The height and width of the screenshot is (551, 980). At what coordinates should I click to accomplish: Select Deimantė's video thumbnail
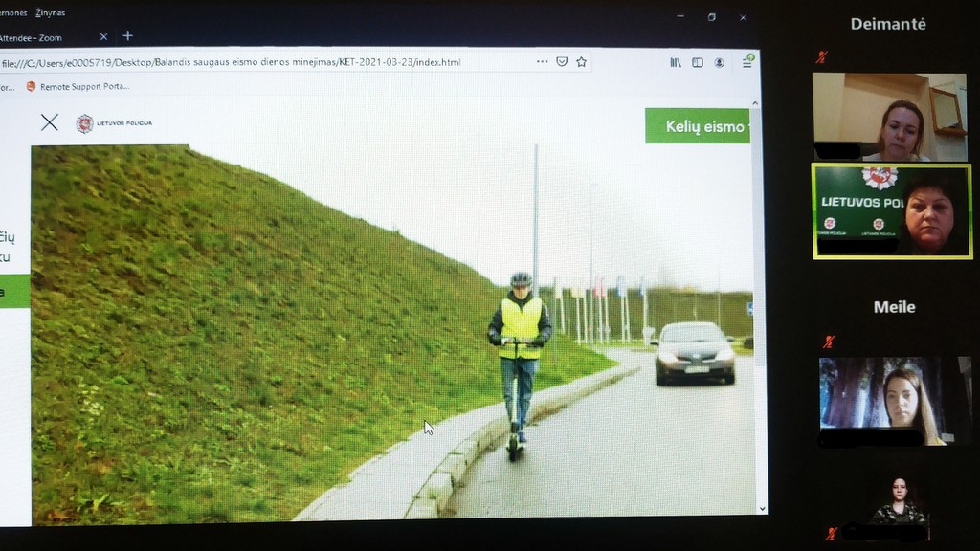tap(889, 117)
